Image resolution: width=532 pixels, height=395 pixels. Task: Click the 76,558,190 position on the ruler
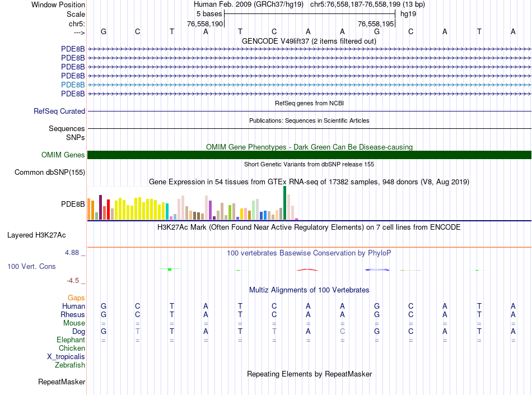click(205, 24)
